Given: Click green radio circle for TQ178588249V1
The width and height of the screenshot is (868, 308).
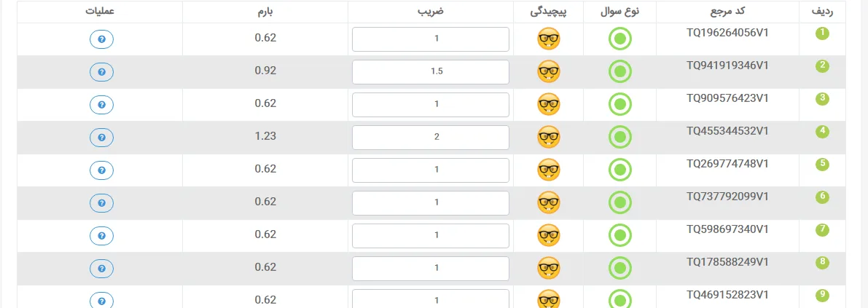Looking at the screenshot, I should coord(620,268).
